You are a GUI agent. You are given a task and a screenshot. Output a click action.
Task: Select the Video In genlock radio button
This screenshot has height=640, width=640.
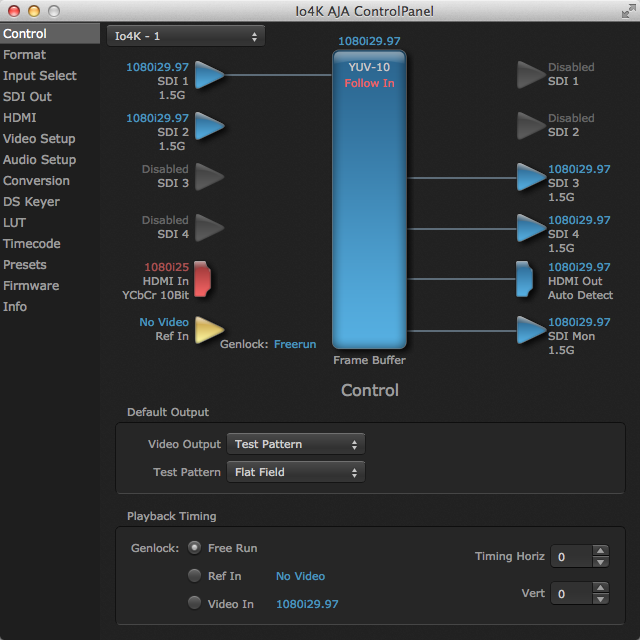click(195, 604)
